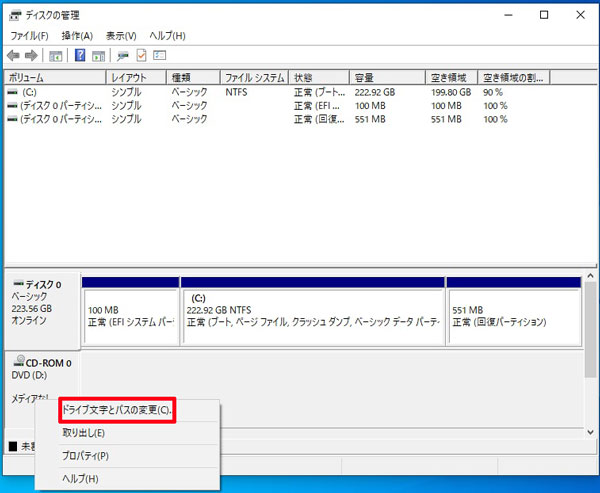Click the view settings list toolbar icon
600x493 pixels.
coord(158,56)
